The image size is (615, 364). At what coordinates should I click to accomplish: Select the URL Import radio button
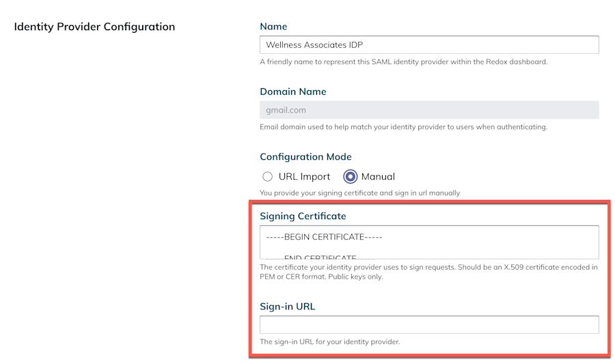[x=267, y=177]
